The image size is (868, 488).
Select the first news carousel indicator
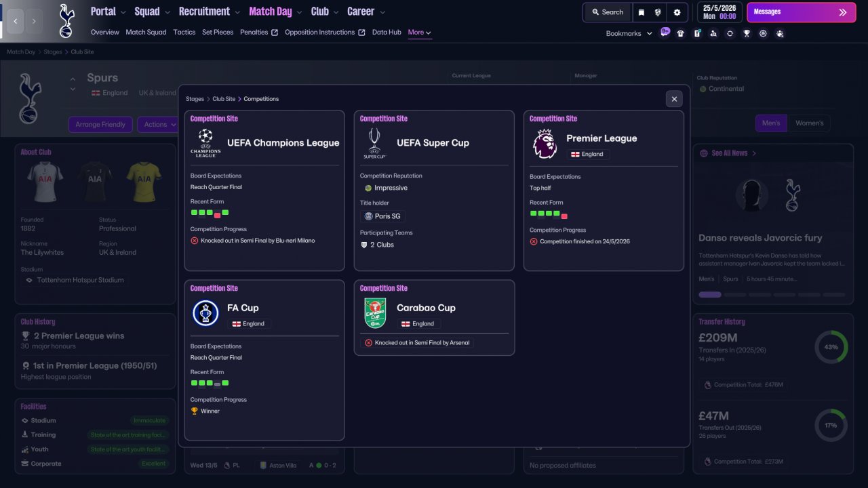pyautogui.click(x=710, y=295)
